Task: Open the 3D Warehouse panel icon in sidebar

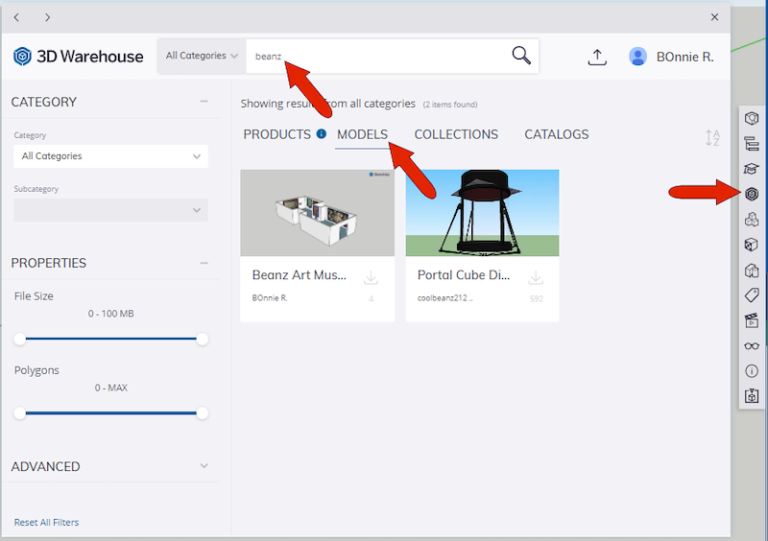Action: pyautogui.click(x=751, y=194)
